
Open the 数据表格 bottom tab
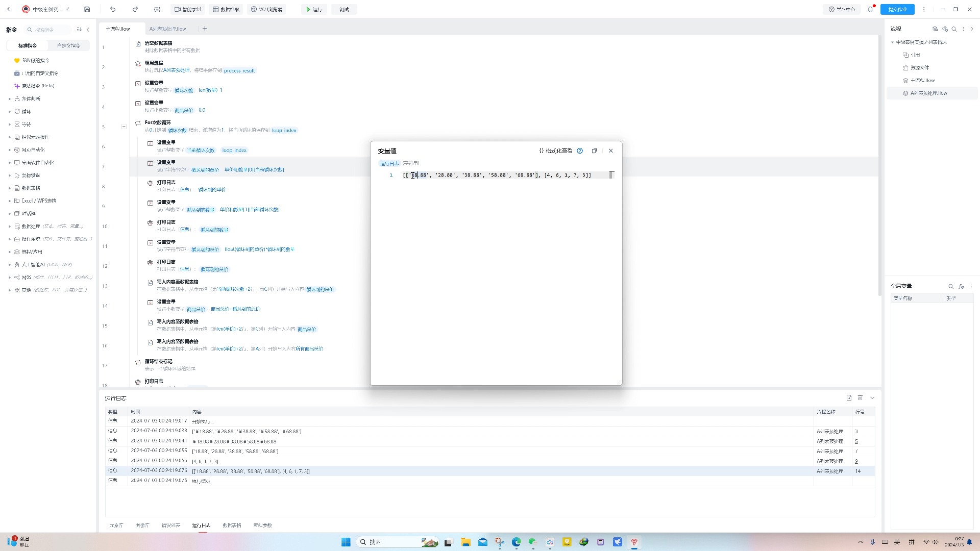(232, 525)
